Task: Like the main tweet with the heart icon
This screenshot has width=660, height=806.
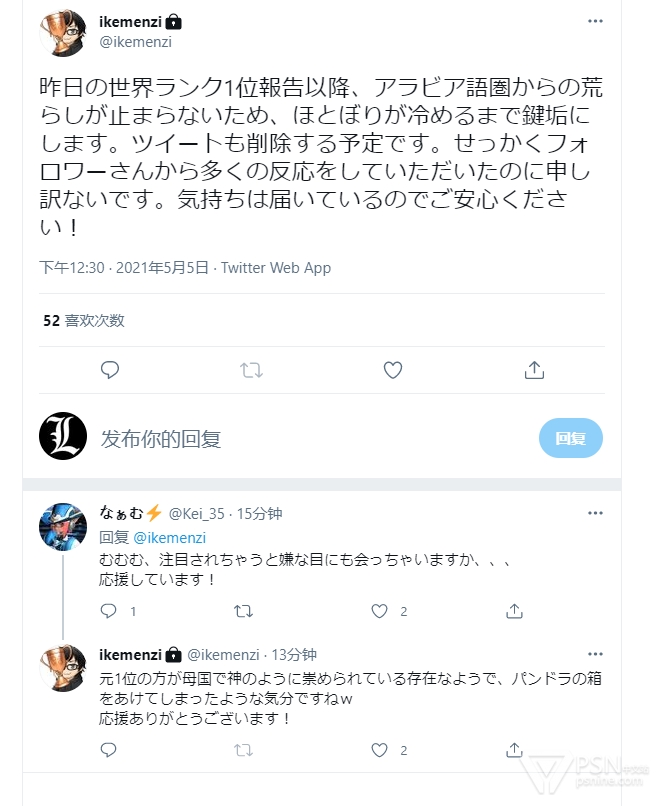Action: [x=393, y=370]
